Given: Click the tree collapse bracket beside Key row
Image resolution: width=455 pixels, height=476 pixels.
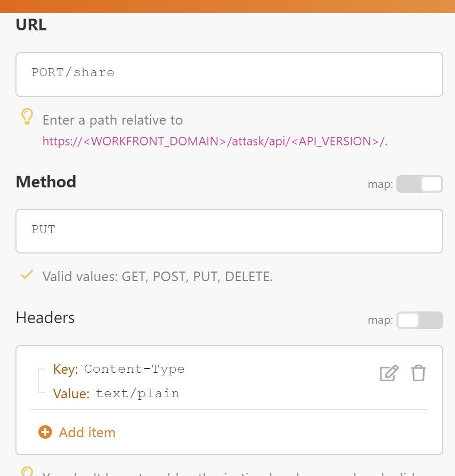Looking at the screenshot, I should coord(42,381).
